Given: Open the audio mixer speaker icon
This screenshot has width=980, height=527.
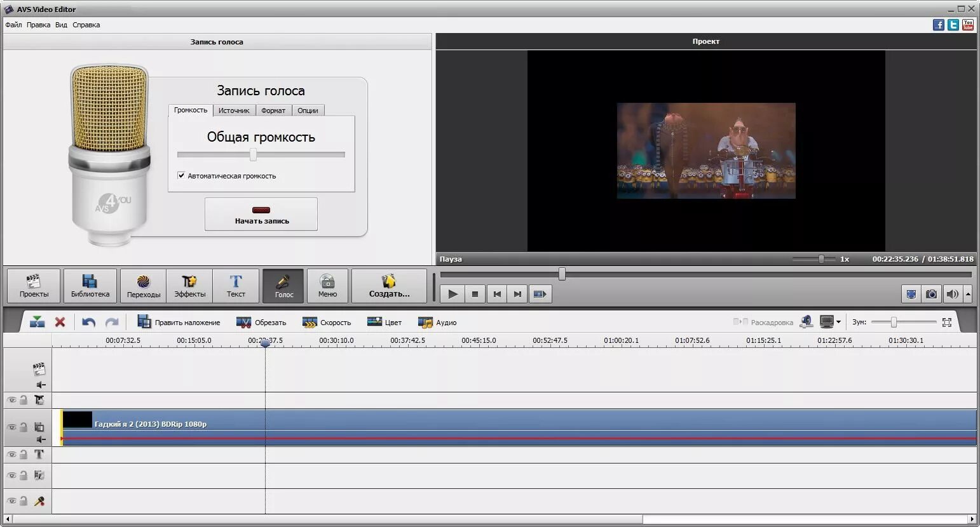Looking at the screenshot, I should coord(806,322).
